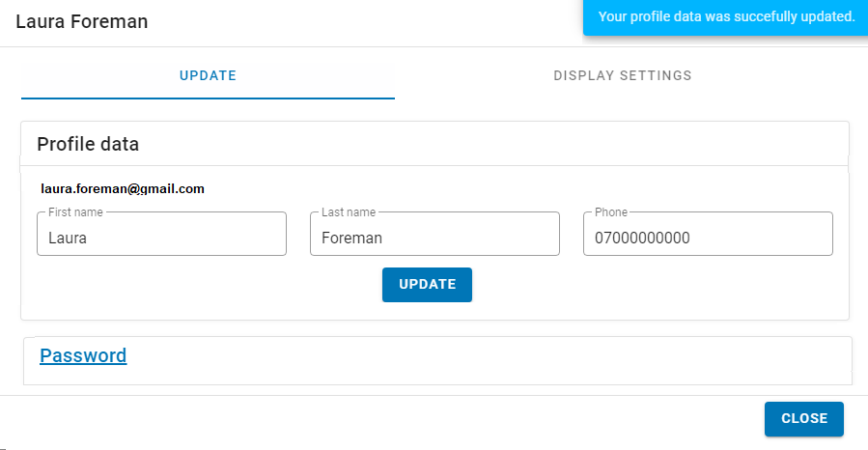Click the Phone field showing 07000000000
868x450 pixels.
click(x=708, y=238)
